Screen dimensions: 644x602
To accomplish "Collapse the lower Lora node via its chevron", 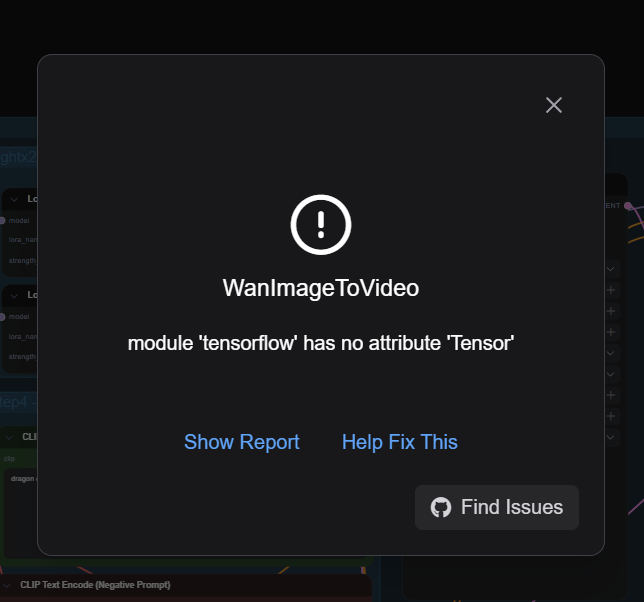I will coord(14,296).
